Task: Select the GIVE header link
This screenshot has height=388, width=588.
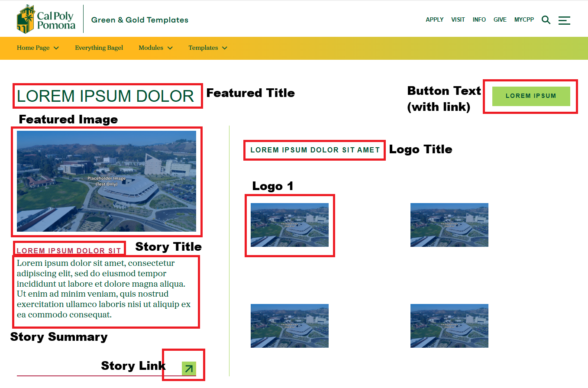Action: (500, 20)
